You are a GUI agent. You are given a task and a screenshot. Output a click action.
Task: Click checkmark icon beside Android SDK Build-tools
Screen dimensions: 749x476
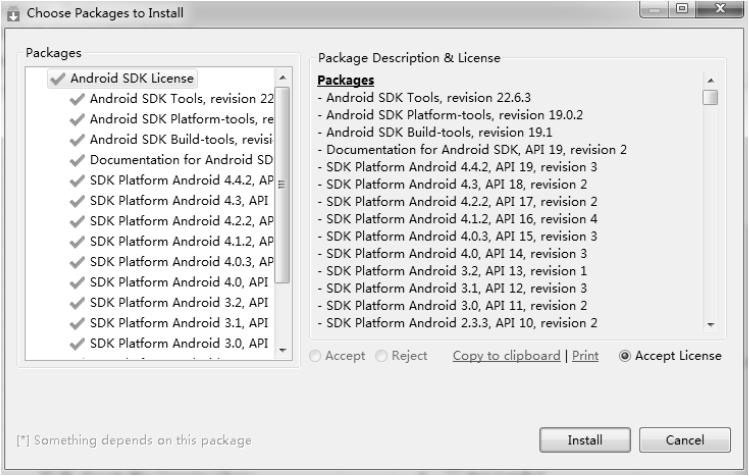pos(77,139)
